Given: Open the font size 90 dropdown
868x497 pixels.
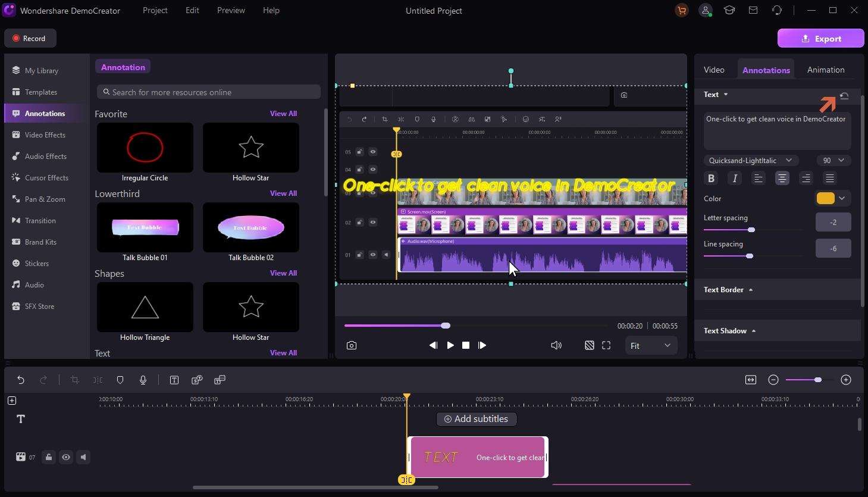Looking at the screenshot, I should 833,160.
